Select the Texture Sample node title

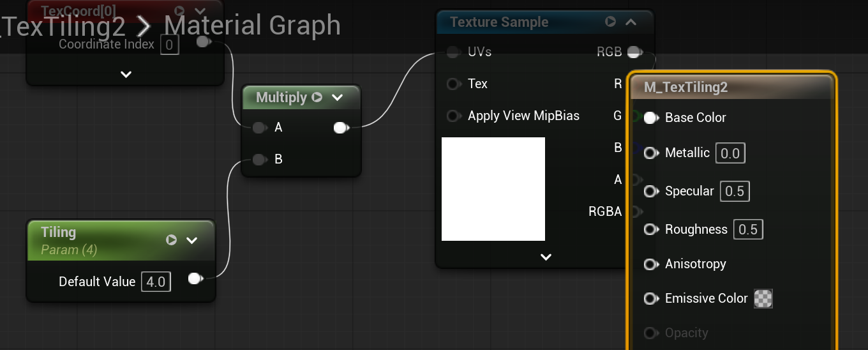pyautogui.click(x=499, y=22)
